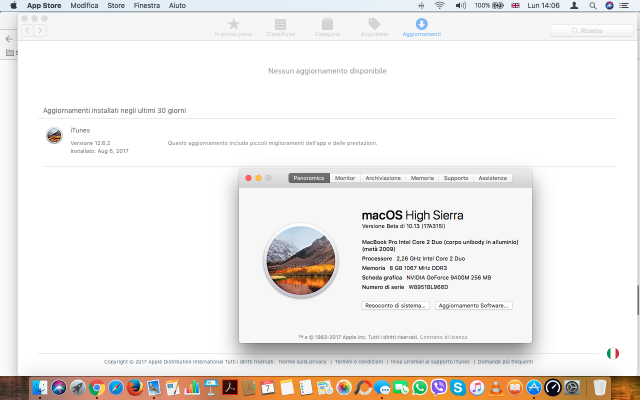The height and width of the screenshot is (400, 640).
Task: Open Finder from the dock
Action: (40, 387)
